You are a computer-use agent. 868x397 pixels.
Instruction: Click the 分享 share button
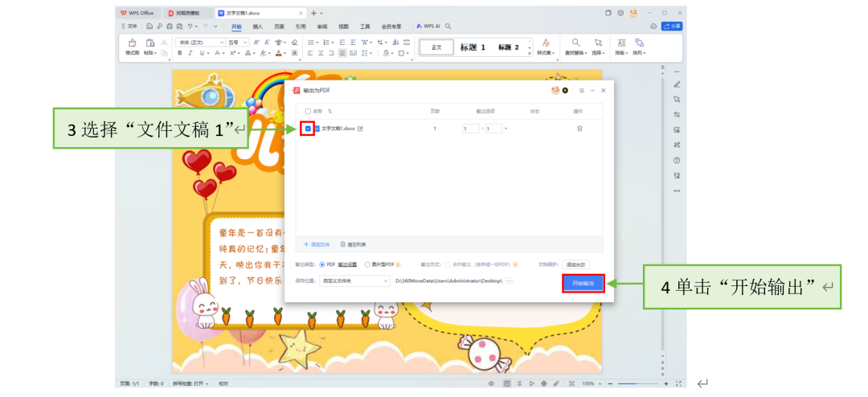[x=671, y=26]
